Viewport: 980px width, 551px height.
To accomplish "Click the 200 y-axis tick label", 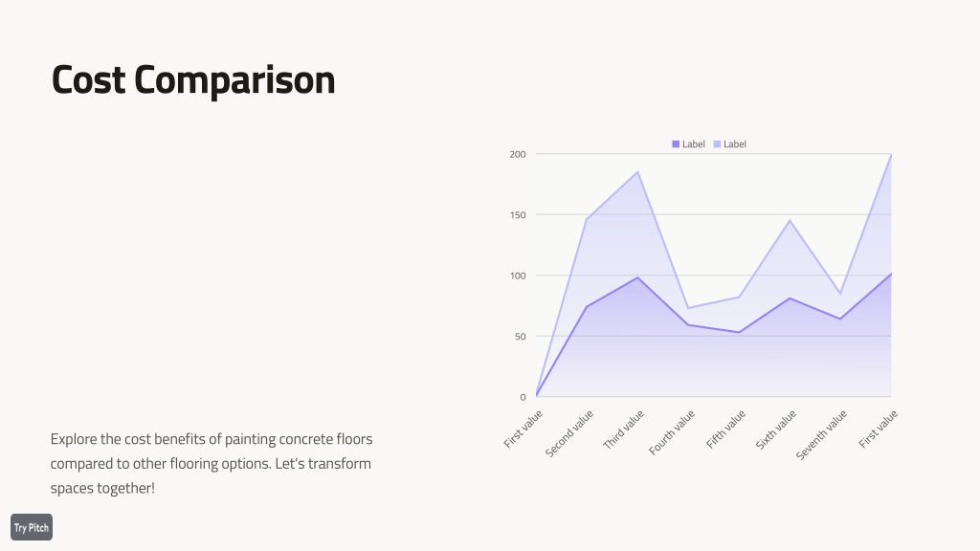I will pyautogui.click(x=518, y=154).
